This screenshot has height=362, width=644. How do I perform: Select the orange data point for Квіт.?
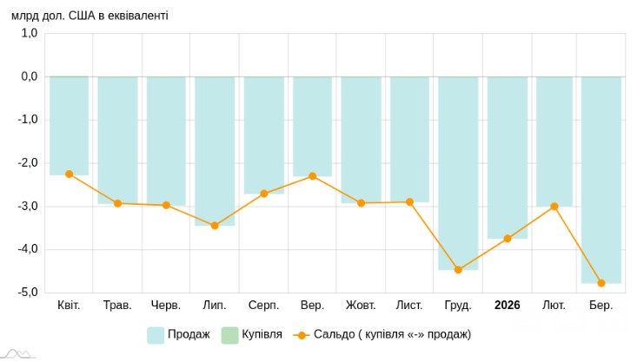69,174
